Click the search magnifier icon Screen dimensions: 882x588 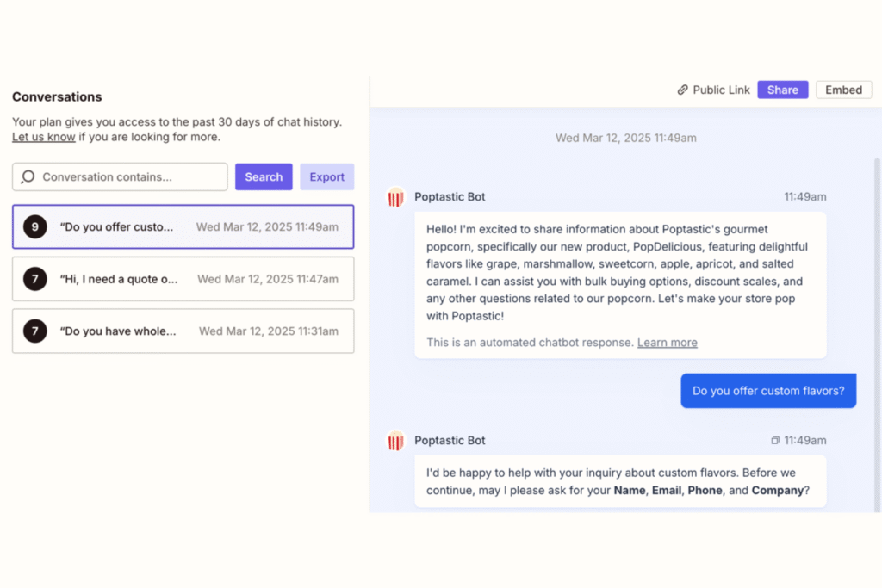(x=28, y=177)
